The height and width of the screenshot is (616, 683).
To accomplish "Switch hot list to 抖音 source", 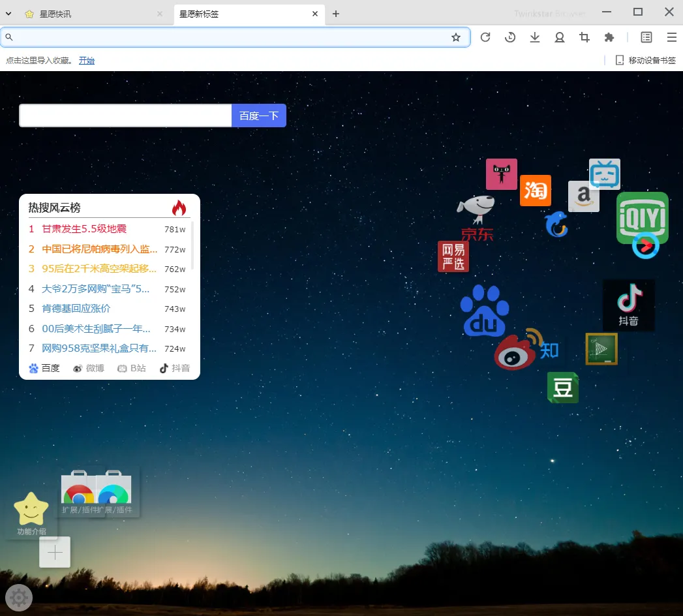I will [175, 368].
